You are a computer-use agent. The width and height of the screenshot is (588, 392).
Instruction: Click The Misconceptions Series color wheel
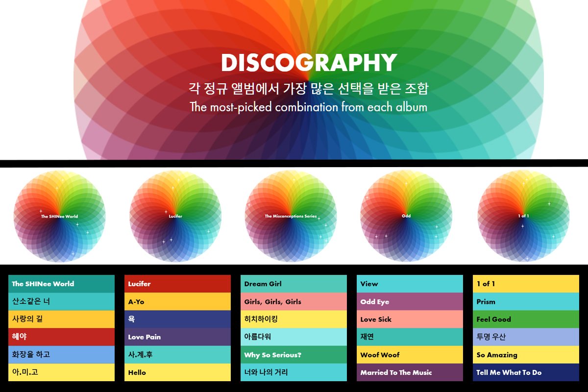point(291,216)
